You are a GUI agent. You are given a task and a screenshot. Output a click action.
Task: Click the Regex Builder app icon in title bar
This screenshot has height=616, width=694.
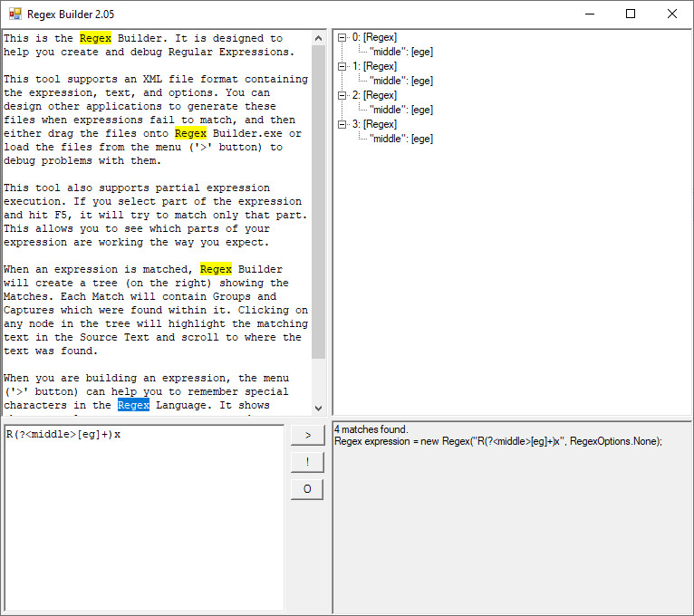point(15,14)
